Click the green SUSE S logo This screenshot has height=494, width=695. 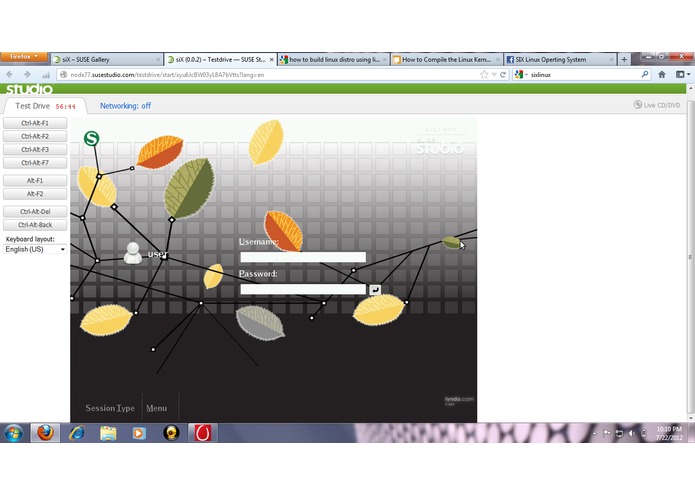point(91,139)
